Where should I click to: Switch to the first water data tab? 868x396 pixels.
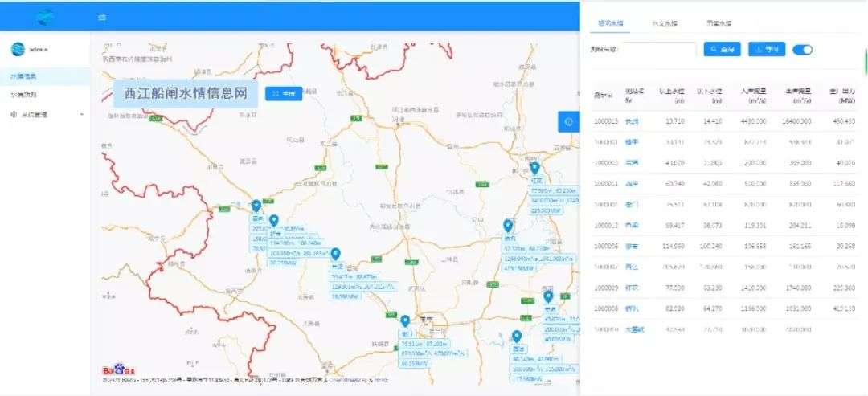(x=611, y=23)
